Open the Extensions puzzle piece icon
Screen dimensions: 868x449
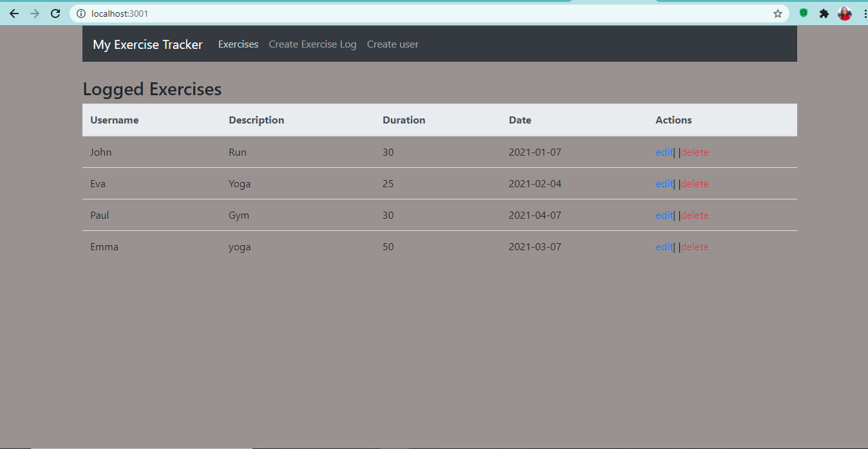(824, 14)
